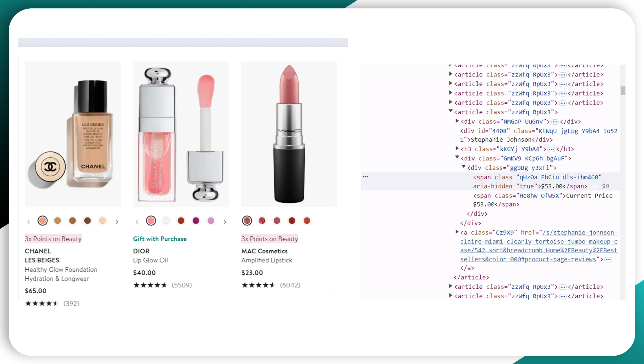Click ellipsis in h3 kKGYj Y9bA4 row
Viewport: 644px width, 364px height.
551,149
